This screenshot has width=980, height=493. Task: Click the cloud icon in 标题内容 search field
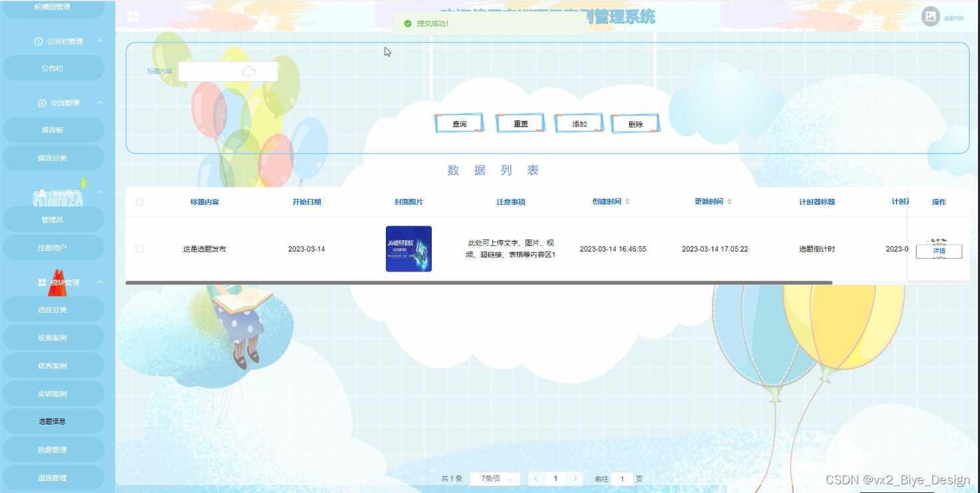[x=249, y=71]
